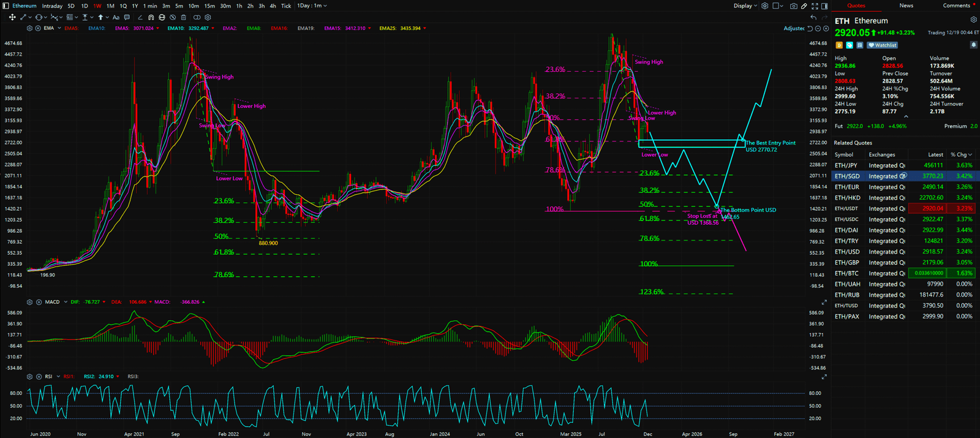The width and height of the screenshot is (980, 438).
Task: Click the screenshot camera icon
Action: pyautogui.click(x=794, y=6)
